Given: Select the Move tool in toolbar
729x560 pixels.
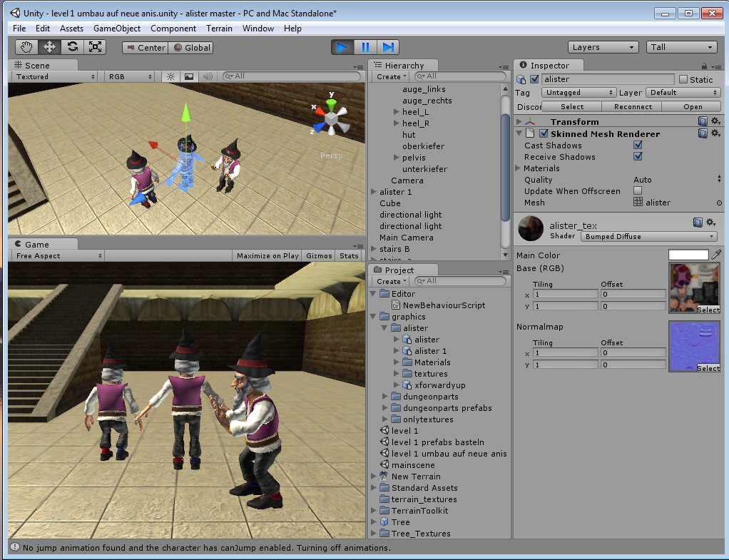Looking at the screenshot, I should [50, 47].
